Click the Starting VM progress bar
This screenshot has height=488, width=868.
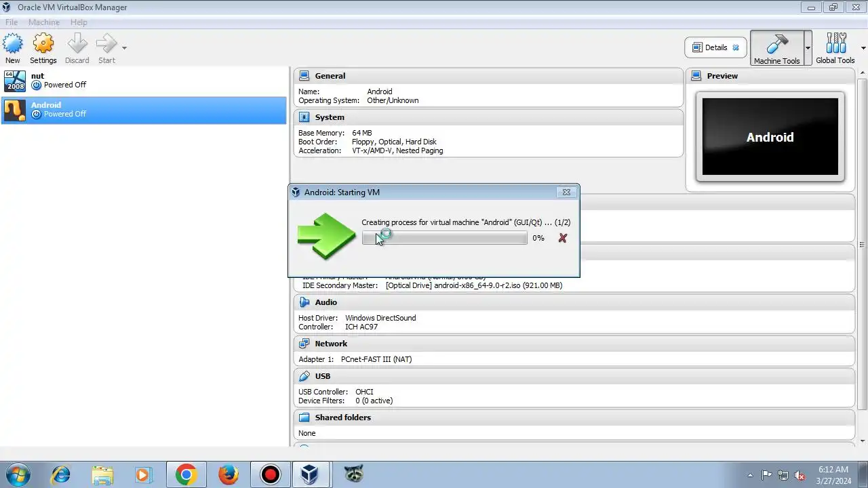tap(444, 238)
